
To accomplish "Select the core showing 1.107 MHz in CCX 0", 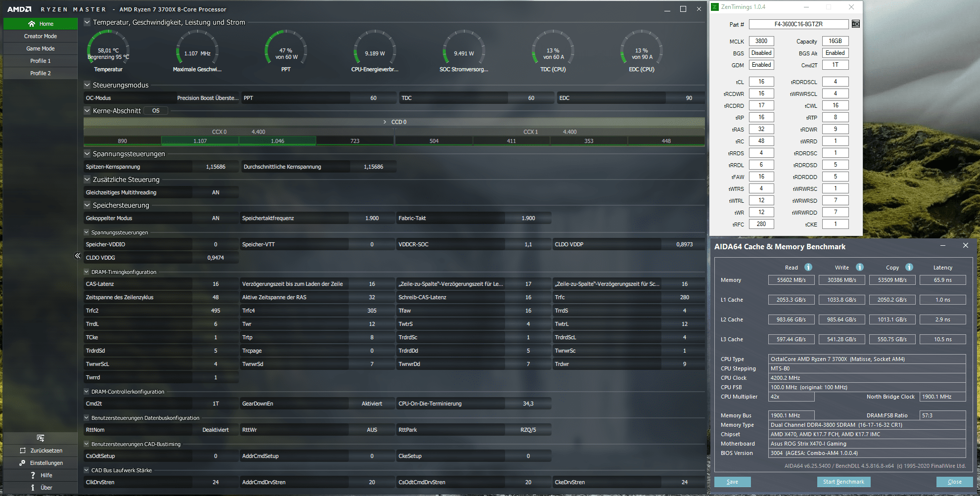I will point(200,141).
